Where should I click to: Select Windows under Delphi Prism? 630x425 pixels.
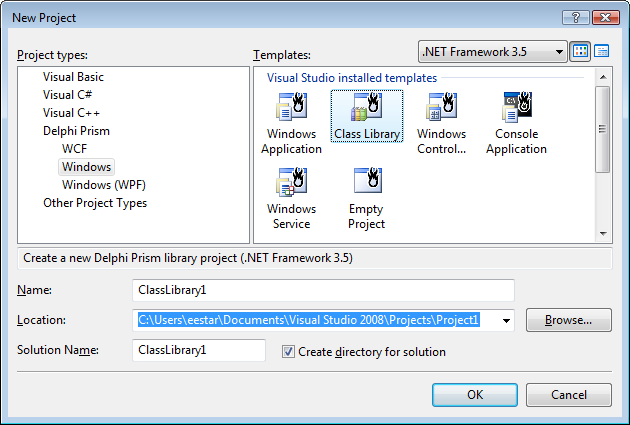point(86,167)
